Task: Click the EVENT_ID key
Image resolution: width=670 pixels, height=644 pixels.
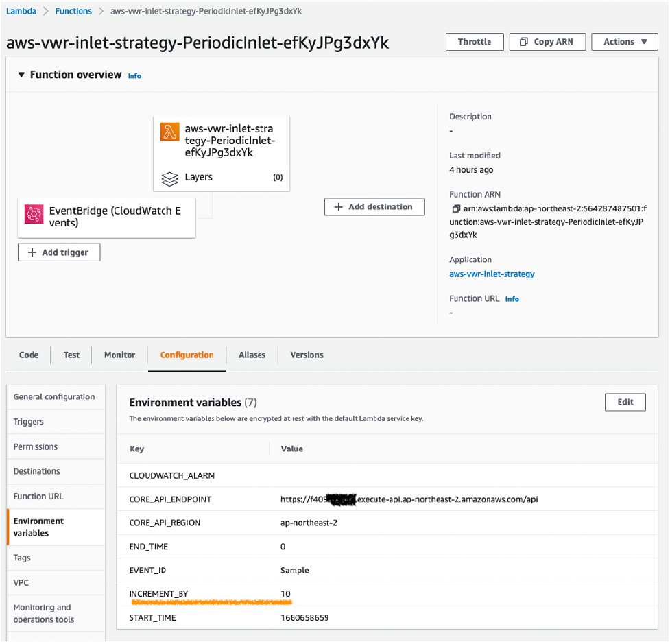Action: pyautogui.click(x=147, y=571)
